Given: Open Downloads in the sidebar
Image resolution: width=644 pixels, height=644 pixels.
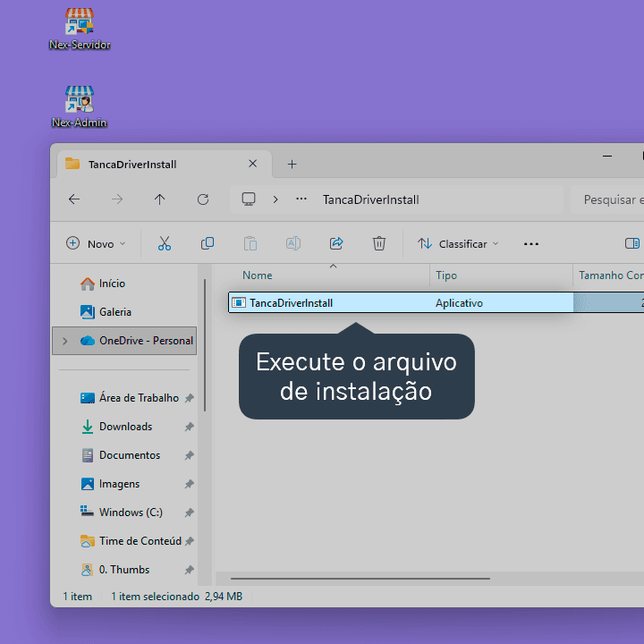Looking at the screenshot, I should (x=126, y=427).
